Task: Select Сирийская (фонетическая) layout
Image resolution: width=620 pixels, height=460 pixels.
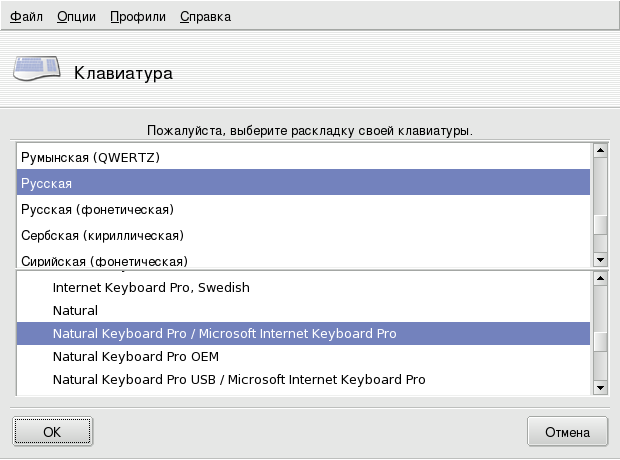Action: 105,260
